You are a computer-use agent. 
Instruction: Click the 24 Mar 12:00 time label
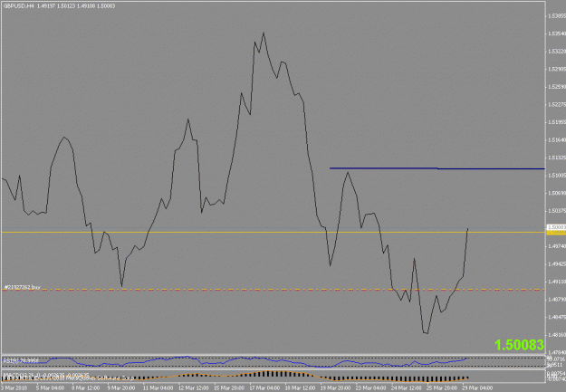coord(406,388)
